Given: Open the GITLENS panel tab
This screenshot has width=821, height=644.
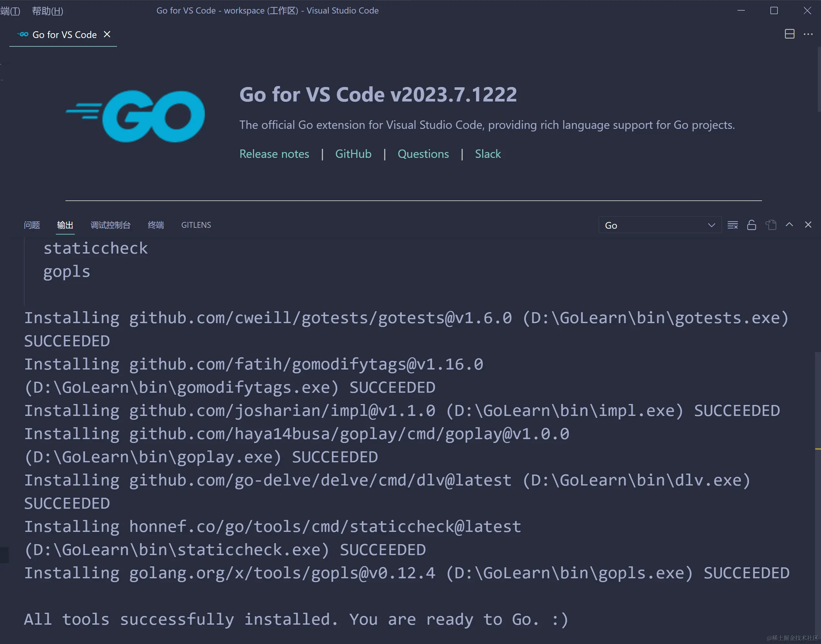Looking at the screenshot, I should tap(196, 225).
